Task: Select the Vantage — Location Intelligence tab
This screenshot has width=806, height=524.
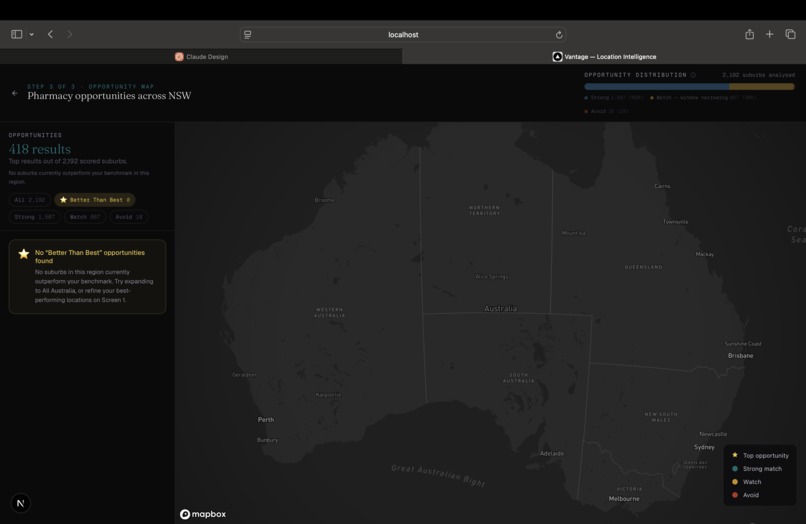Action: tap(604, 57)
